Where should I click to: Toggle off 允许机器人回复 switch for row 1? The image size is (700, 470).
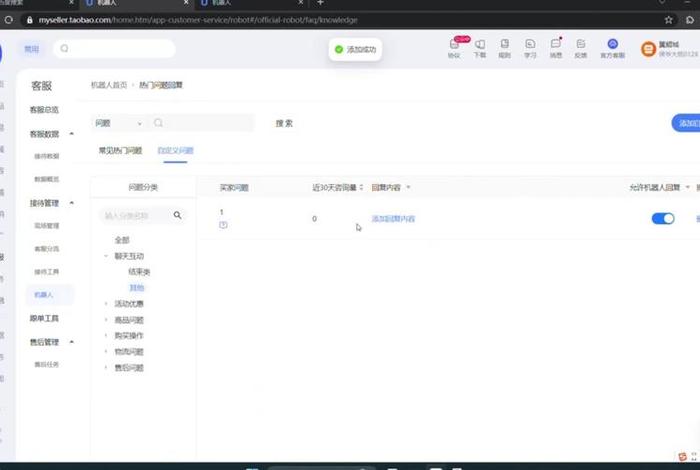click(663, 218)
